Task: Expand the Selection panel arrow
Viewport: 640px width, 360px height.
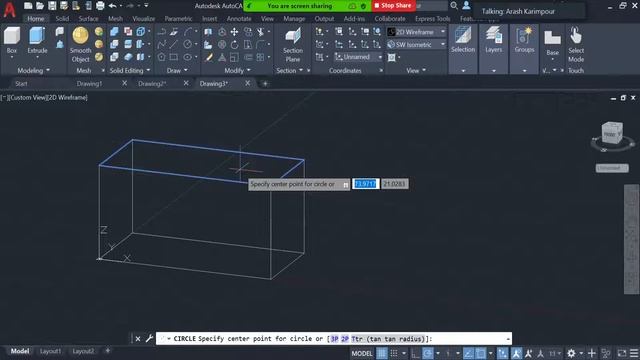Action: pyautogui.click(x=463, y=71)
